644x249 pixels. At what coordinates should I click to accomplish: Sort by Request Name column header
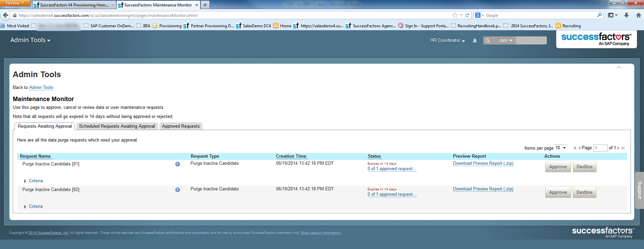(x=35, y=156)
